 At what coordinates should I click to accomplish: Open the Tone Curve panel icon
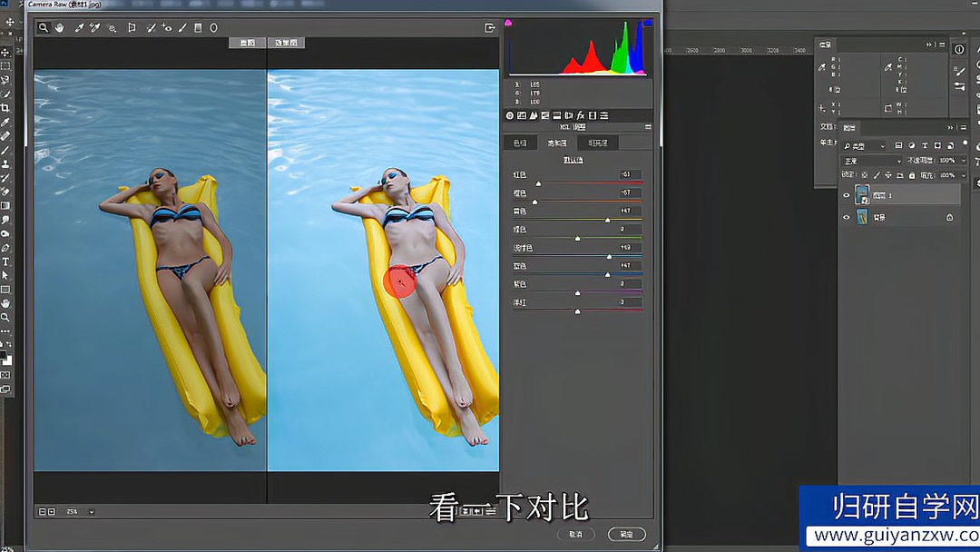pos(521,115)
